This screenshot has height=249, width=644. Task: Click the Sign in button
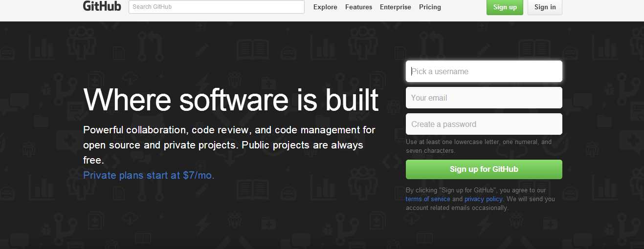coord(545,7)
